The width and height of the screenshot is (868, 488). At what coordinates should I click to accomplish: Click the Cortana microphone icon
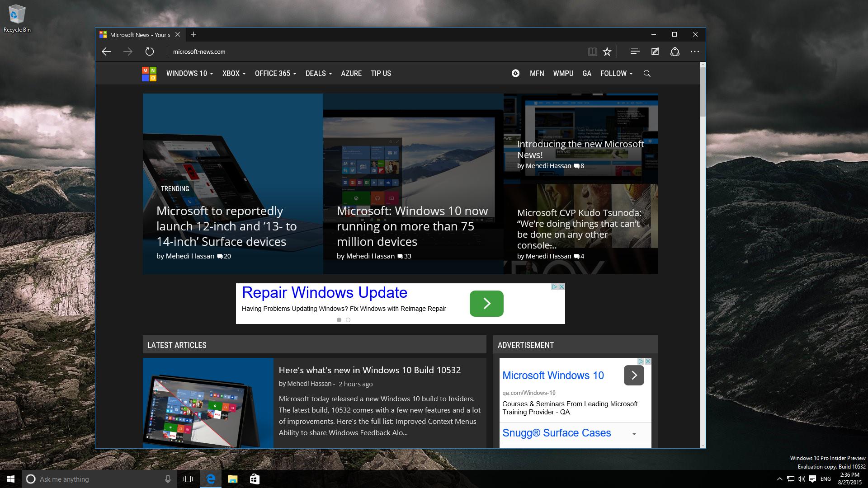[168, 479]
